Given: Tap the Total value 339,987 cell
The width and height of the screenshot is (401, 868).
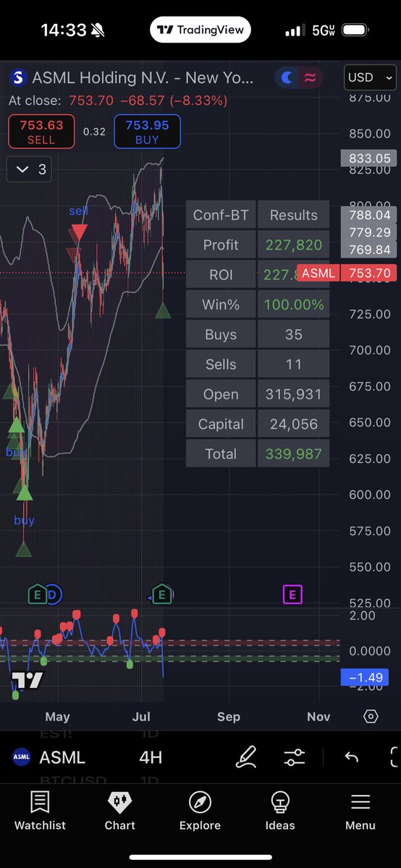Looking at the screenshot, I should point(293,454).
